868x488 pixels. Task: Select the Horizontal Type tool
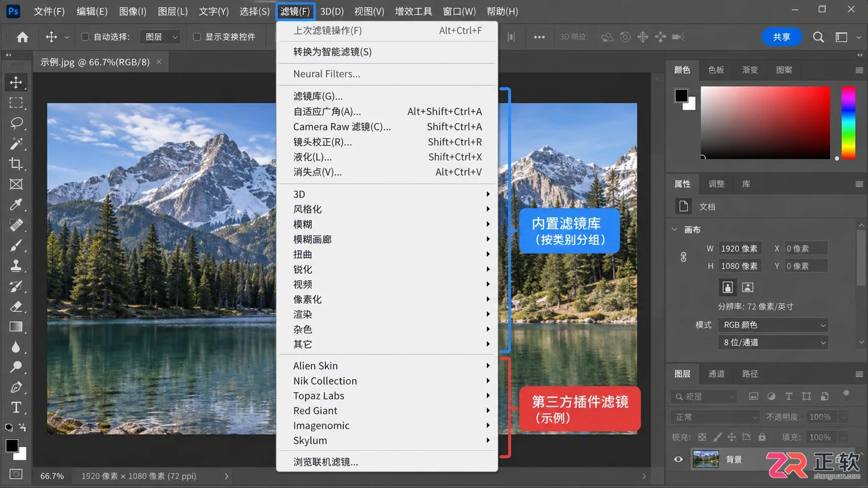click(16, 408)
